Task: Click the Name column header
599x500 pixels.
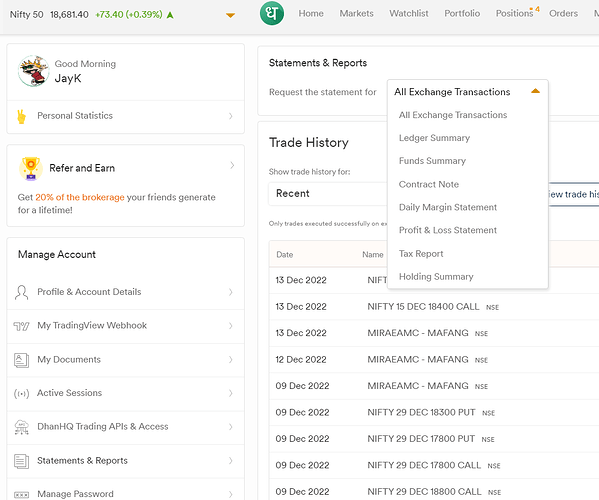Action: point(373,255)
